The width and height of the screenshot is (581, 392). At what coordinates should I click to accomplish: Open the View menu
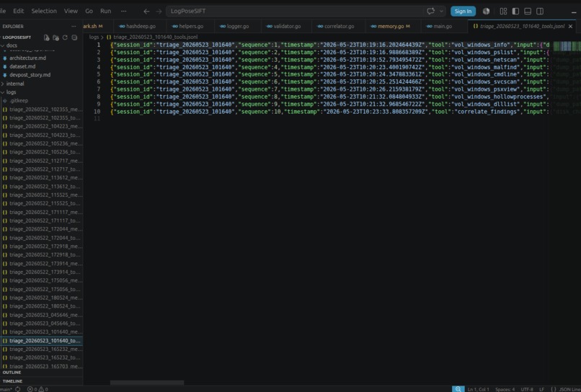tap(71, 11)
